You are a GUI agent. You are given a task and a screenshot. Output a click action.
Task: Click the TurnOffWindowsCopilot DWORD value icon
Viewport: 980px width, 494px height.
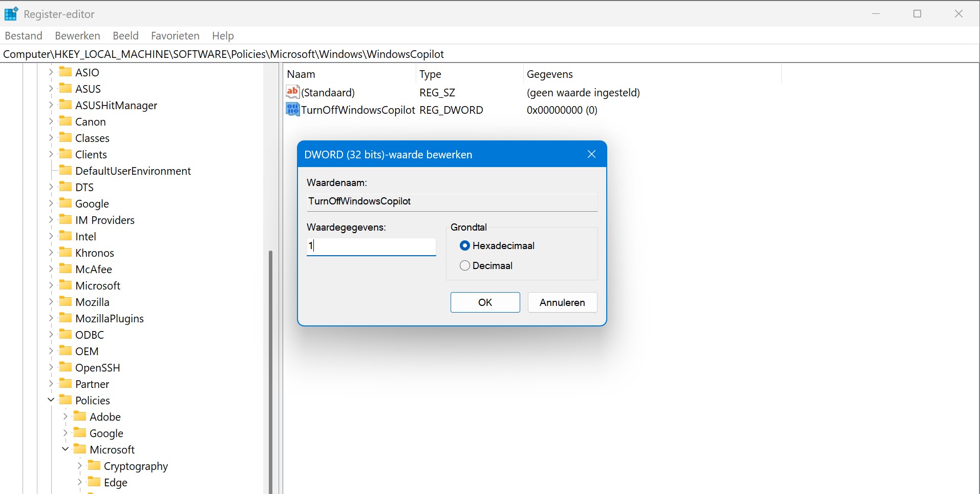(293, 109)
